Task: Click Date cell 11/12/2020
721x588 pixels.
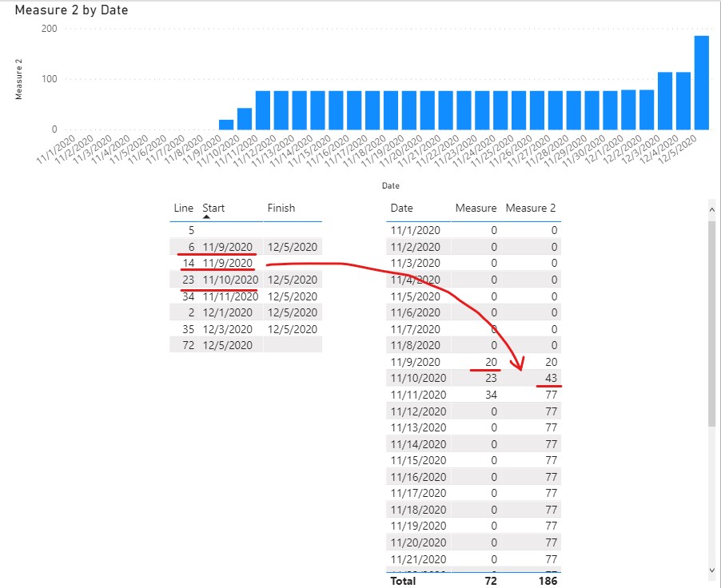Action: pos(418,411)
